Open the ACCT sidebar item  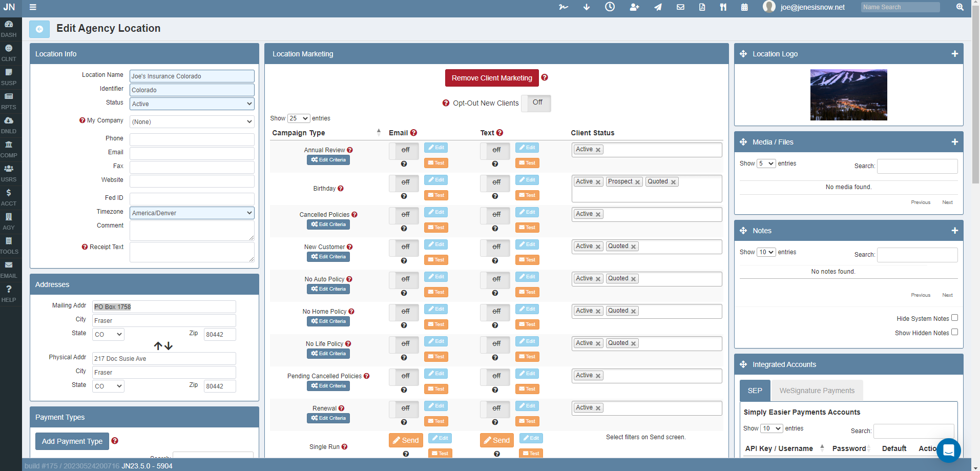click(x=9, y=198)
